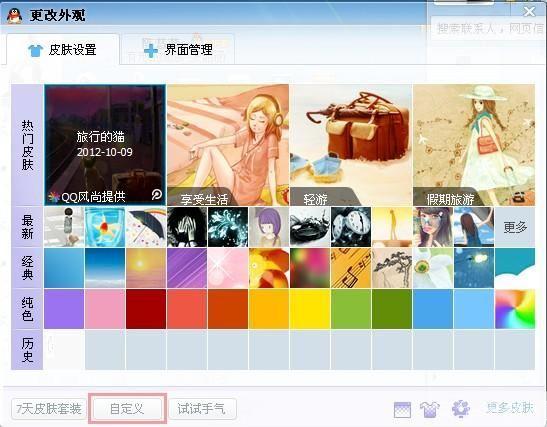Pick the hands-over-face black skin in the 最新 row

tap(187, 227)
